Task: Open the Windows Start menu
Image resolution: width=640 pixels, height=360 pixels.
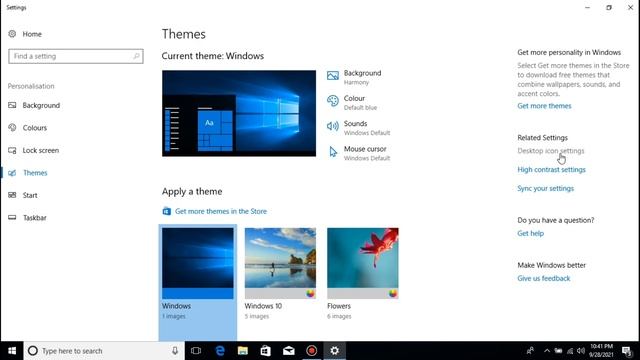Action: (x=12, y=351)
